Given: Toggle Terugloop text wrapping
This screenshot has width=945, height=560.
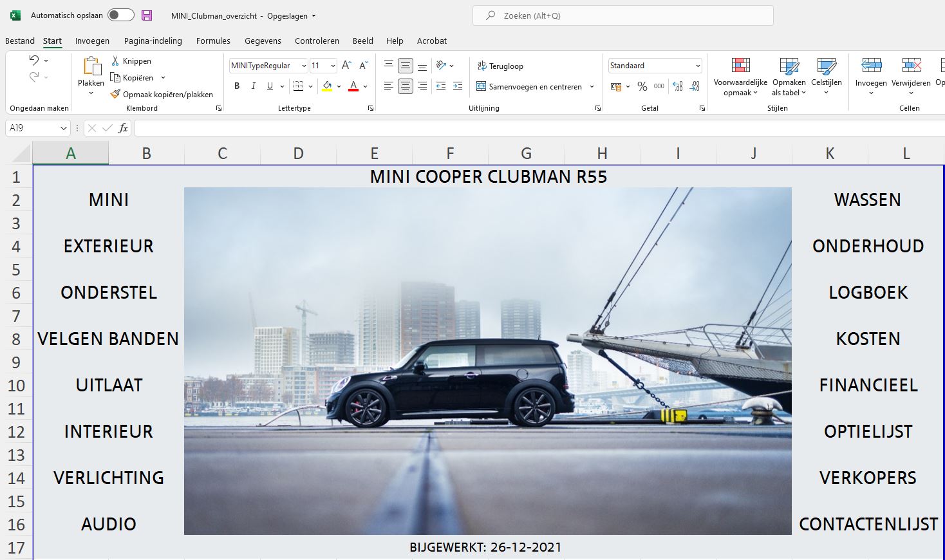Looking at the screenshot, I should tap(500, 66).
